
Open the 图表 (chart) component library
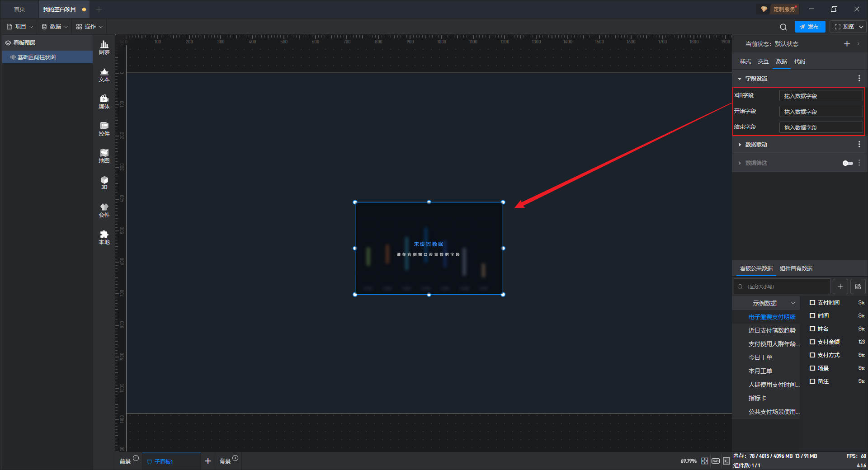pos(104,47)
